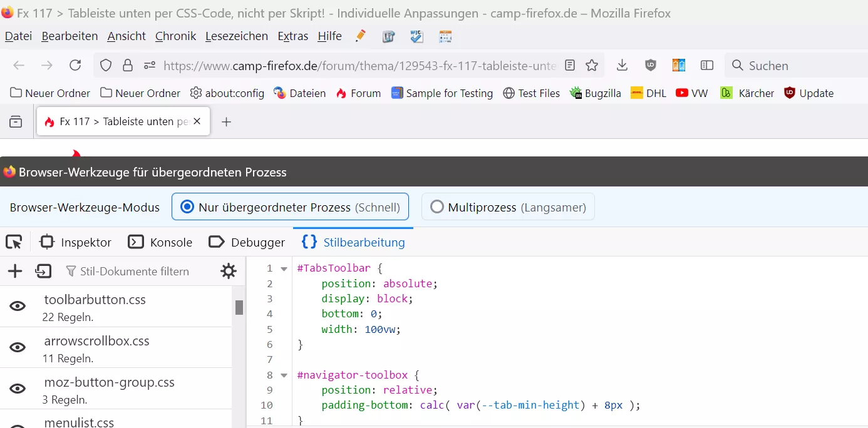Open the Bugzilla bookmark

(595, 93)
